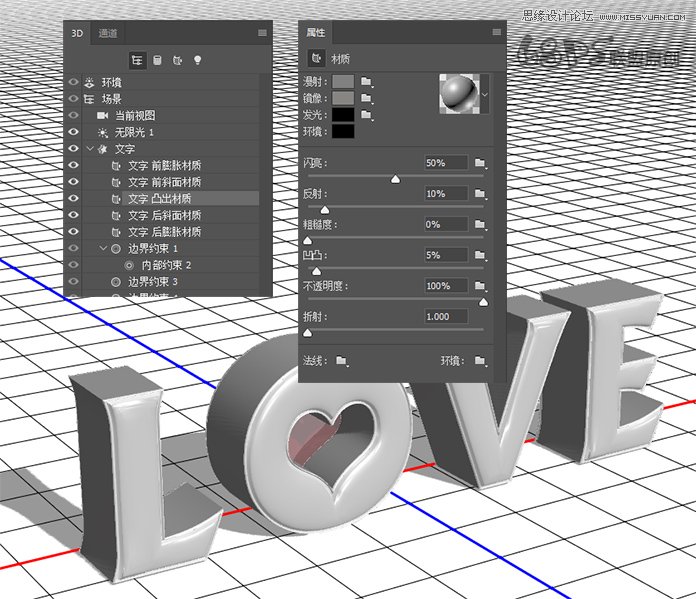This screenshot has height=599, width=696.
Task: Click the 环境 environment icon in 3D list
Action: tap(90, 82)
